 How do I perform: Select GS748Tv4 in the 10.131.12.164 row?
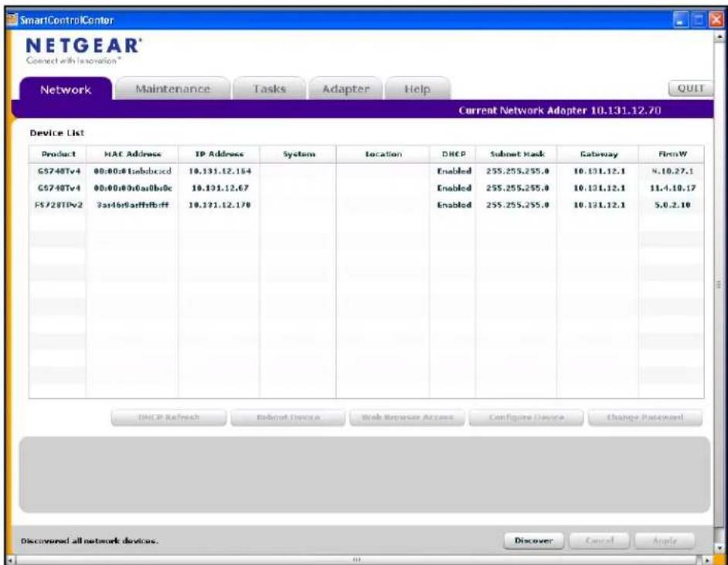point(59,171)
